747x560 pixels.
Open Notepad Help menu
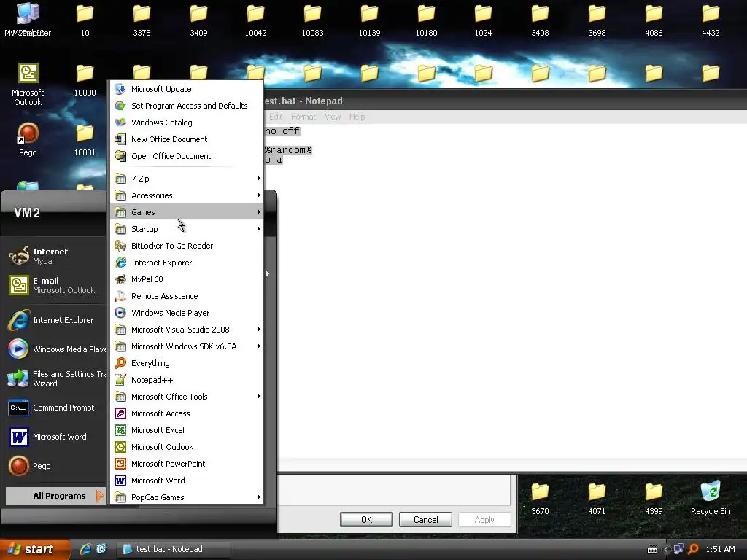[x=357, y=117]
